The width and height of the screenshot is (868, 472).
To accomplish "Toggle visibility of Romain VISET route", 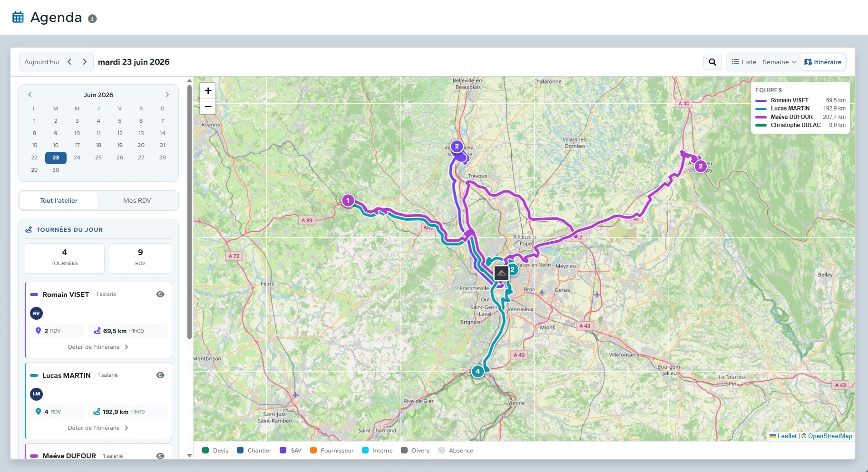I will [x=160, y=294].
